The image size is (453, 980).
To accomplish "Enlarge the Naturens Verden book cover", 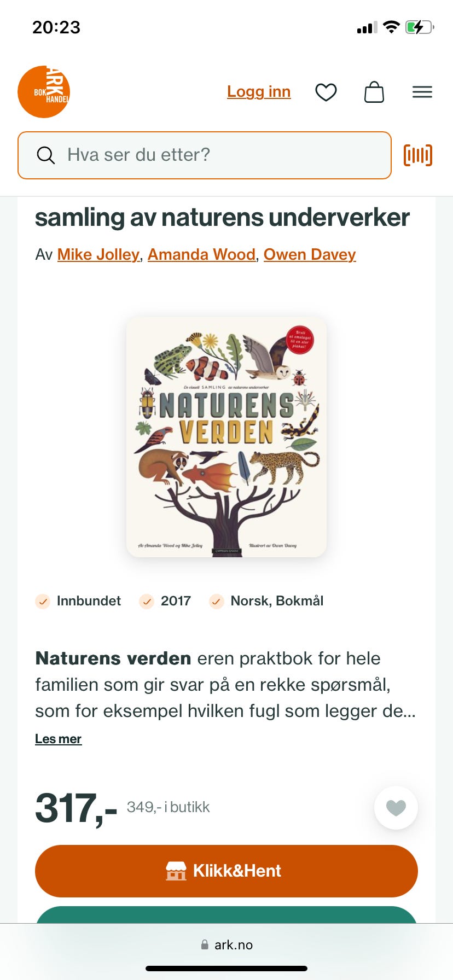I will pos(226,437).
